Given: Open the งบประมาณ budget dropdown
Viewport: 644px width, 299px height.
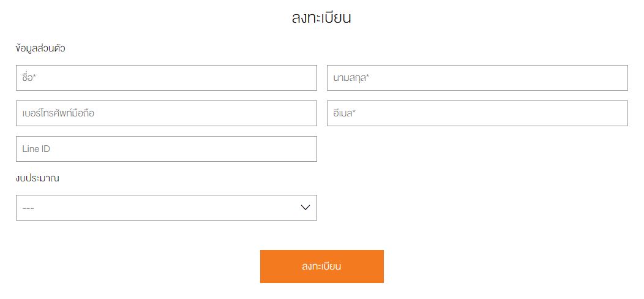Looking at the screenshot, I should click(x=166, y=208).
